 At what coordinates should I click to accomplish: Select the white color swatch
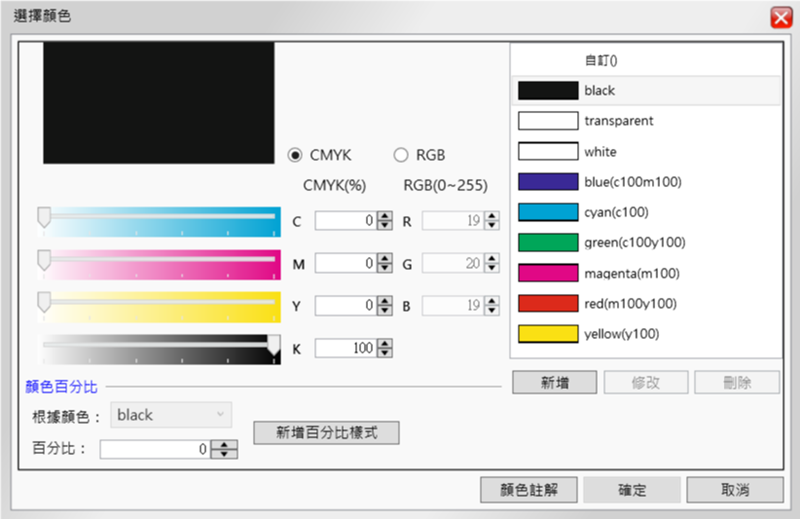click(548, 152)
